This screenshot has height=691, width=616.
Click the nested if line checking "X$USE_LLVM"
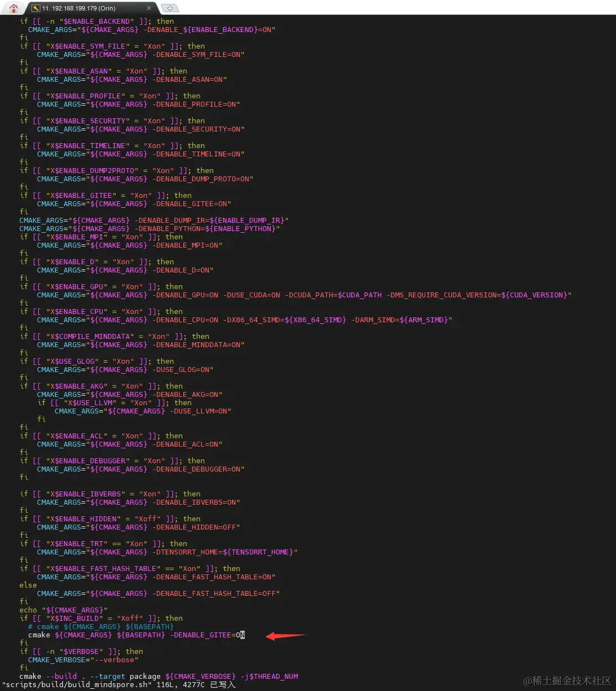click(x=114, y=403)
